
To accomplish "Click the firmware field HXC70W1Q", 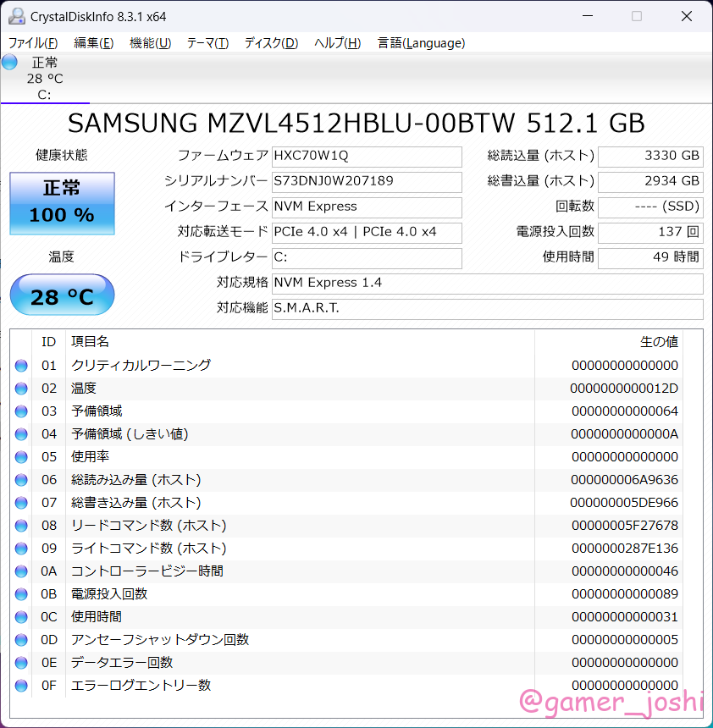I will click(x=367, y=157).
